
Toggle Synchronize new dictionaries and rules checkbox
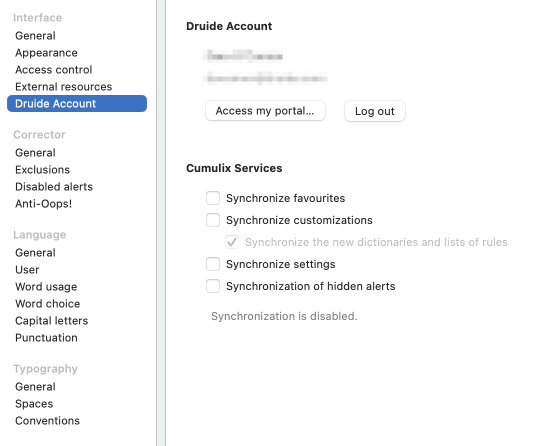click(x=232, y=242)
